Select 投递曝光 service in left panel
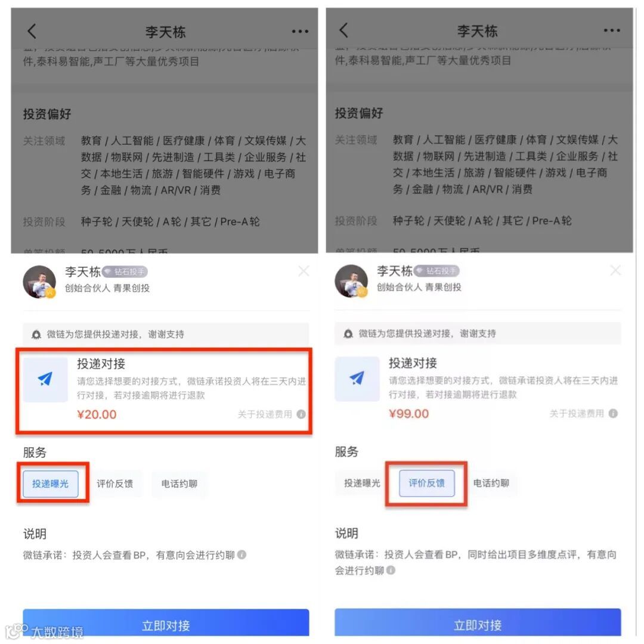 point(51,484)
